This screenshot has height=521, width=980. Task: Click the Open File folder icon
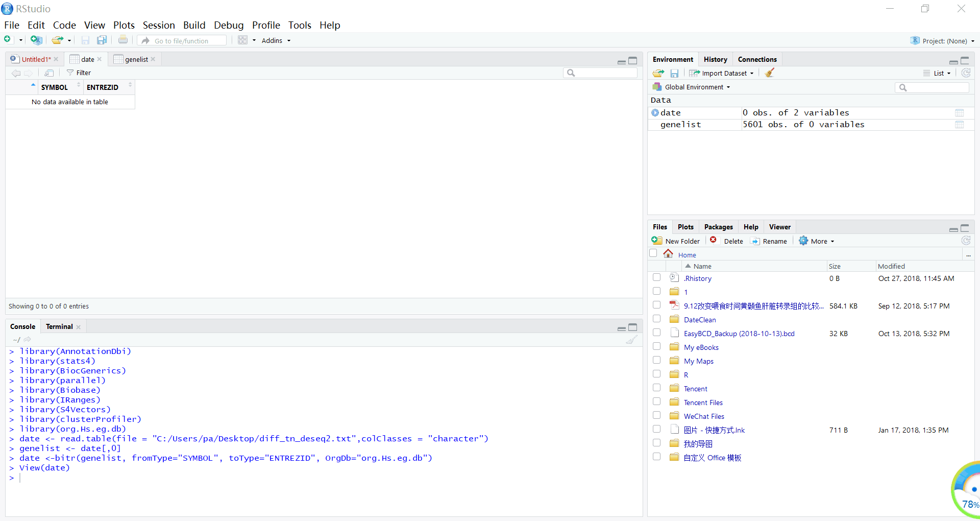click(58, 40)
